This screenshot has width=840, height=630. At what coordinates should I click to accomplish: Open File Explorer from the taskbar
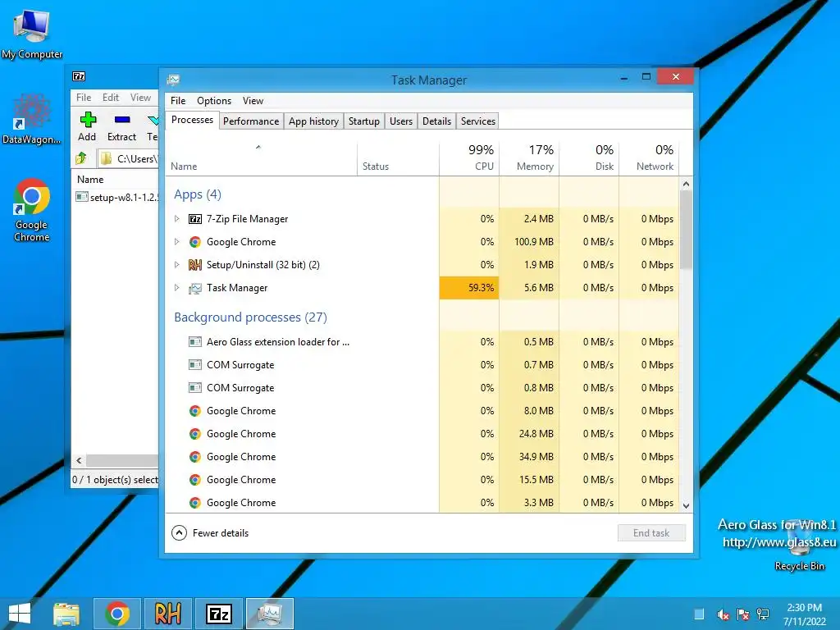[x=66, y=614]
